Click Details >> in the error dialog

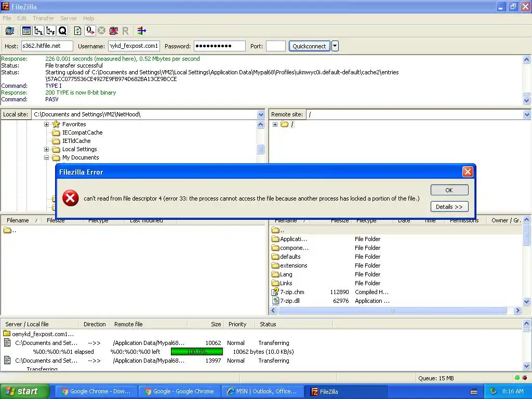click(x=449, y=207)
